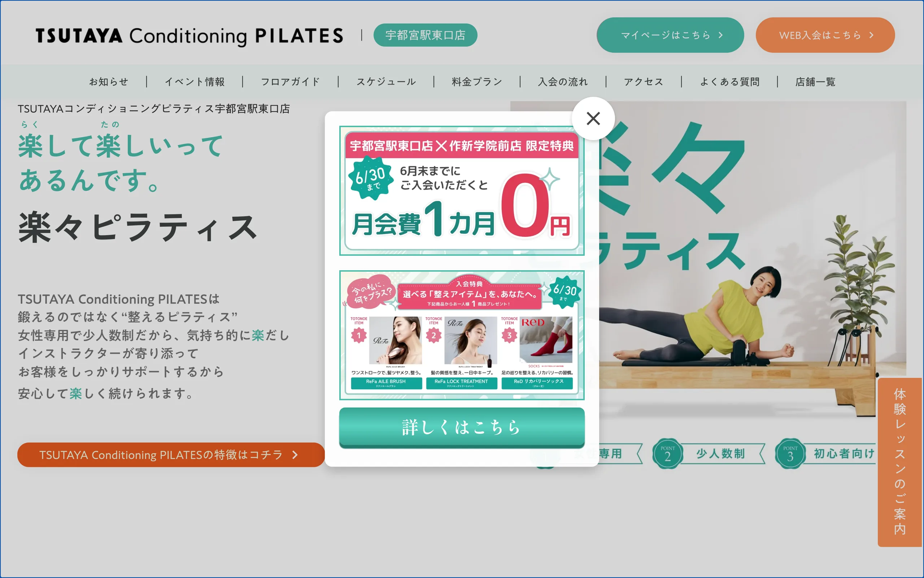The width and height of the screenshot is (924, 578).
Task: Go to the アクセス page
Action: [x=644, y=82]
